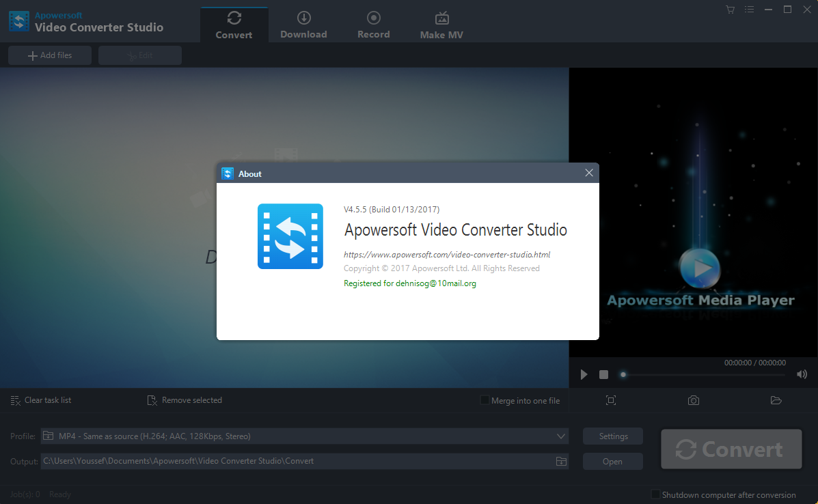This screenshot has height=504, width=818.
Task: Open the main menu list icon
Action: (749, 10)
